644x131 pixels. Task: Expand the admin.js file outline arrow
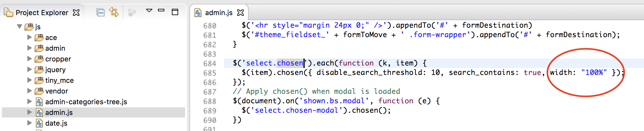pyautogui.click(x=30, y=112)
